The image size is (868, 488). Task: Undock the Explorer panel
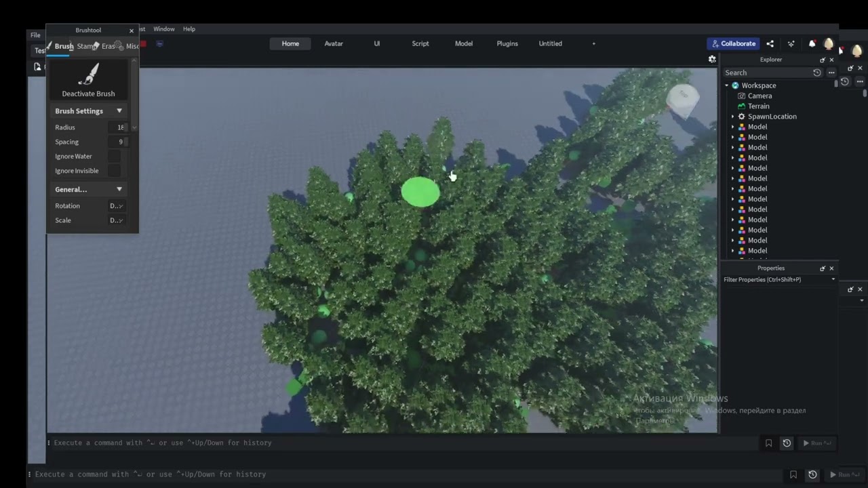(823, 60)
